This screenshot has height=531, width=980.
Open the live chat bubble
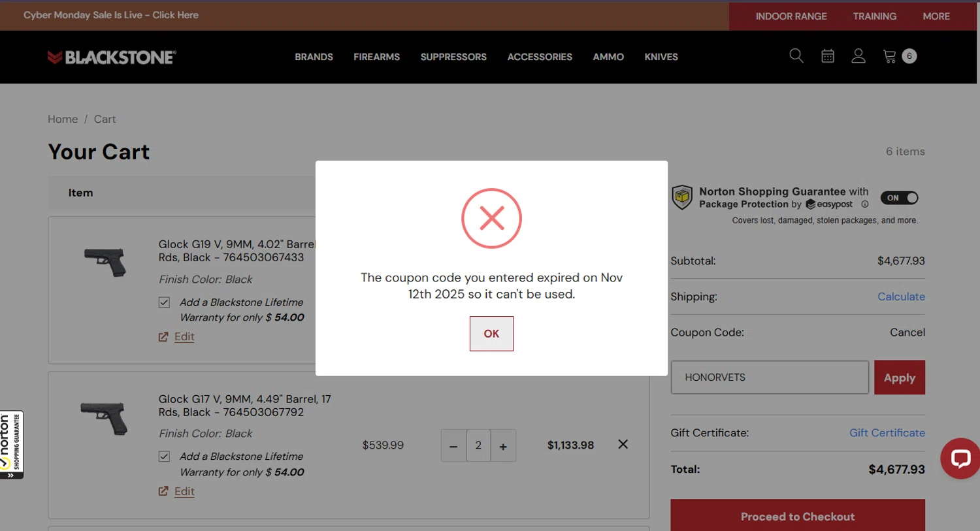pyautogui.click(x=960, y=459)
